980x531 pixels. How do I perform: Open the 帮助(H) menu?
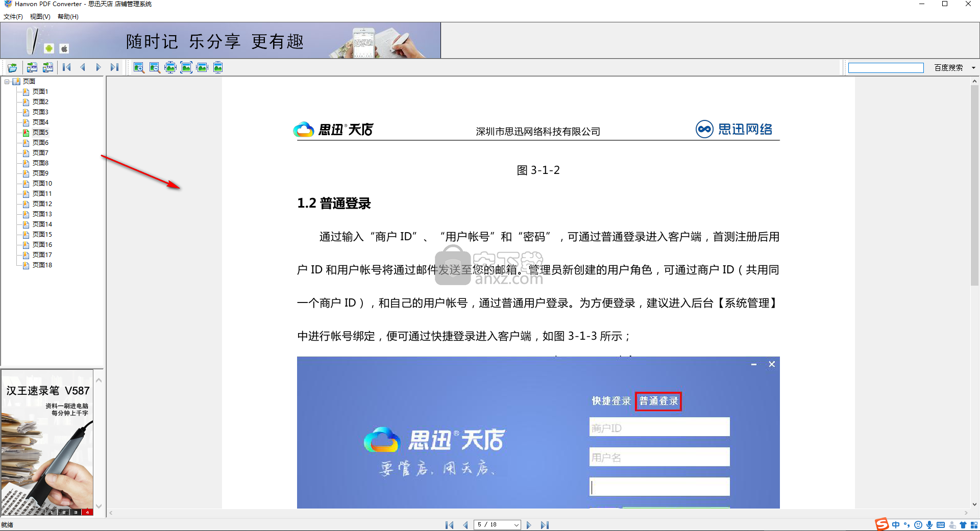point(68,16)
